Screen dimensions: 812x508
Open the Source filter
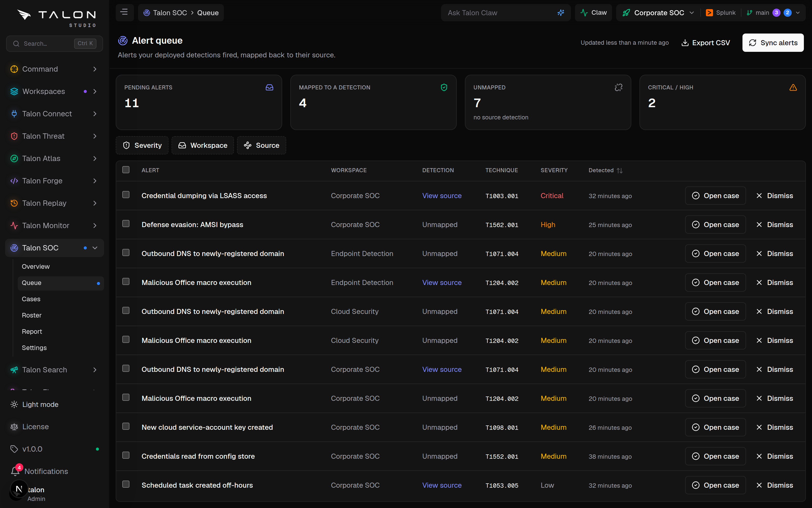click(261, 145)
